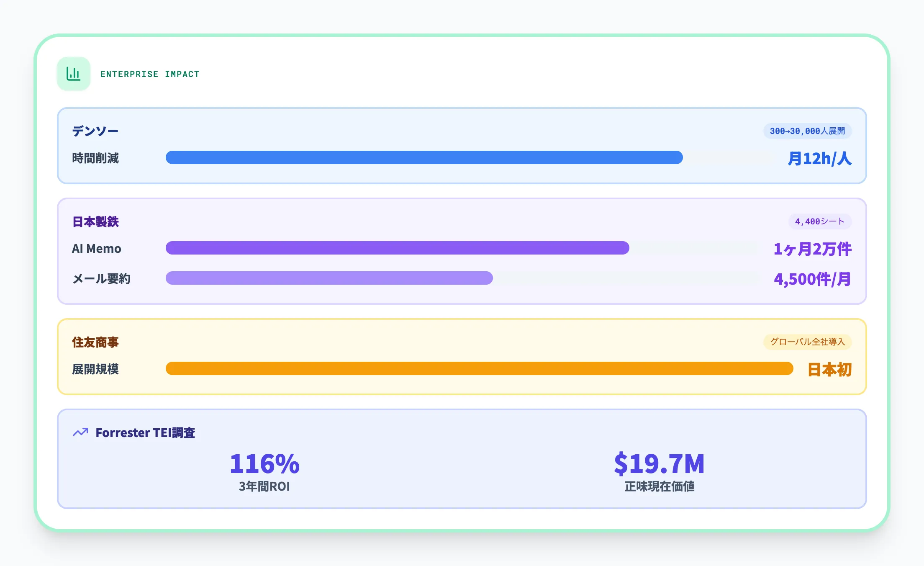Viewport: 924px width, 566px height.
Task: Click the 4,400シート badge
Action: [x=819, y=221]
